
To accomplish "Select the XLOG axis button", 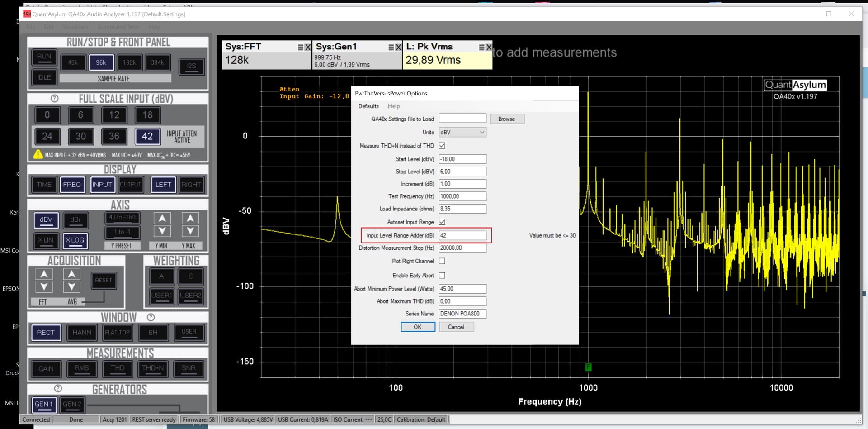I will click(75, 240).
